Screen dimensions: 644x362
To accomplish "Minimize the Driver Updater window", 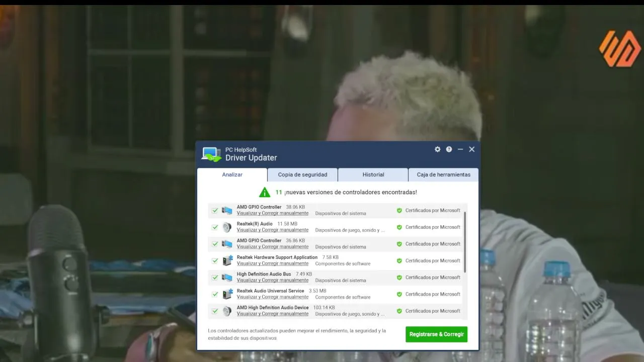I will point(460,149).
